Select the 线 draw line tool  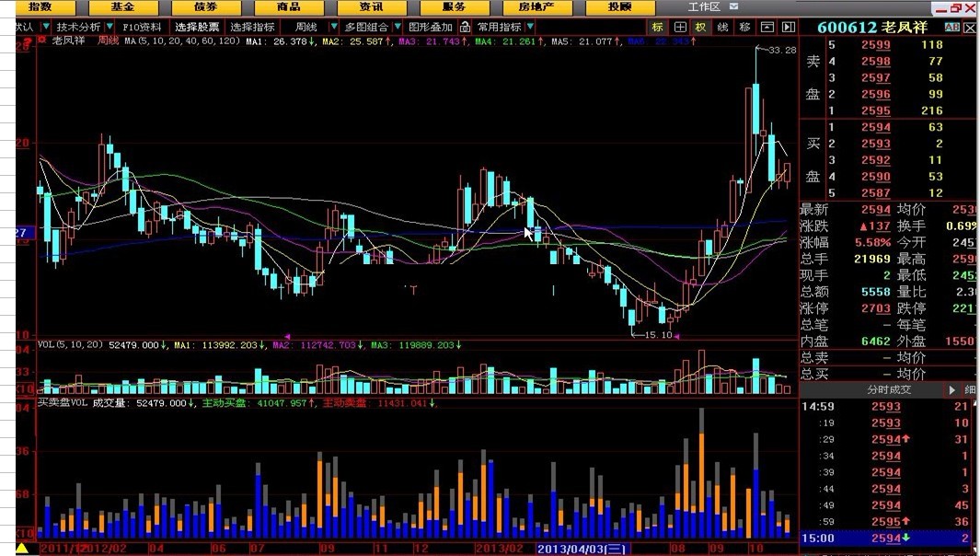click(723, 27)
